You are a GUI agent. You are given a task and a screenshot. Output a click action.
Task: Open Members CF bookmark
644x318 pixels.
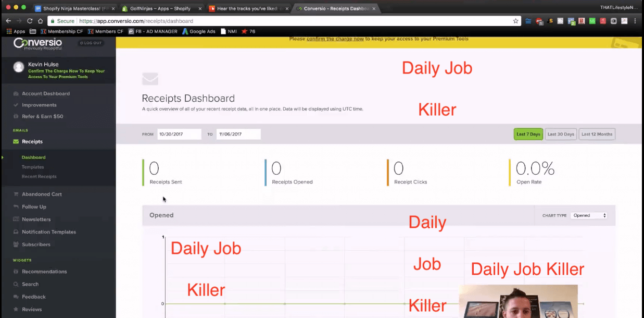pyautogui.click(x=105, y=31)
